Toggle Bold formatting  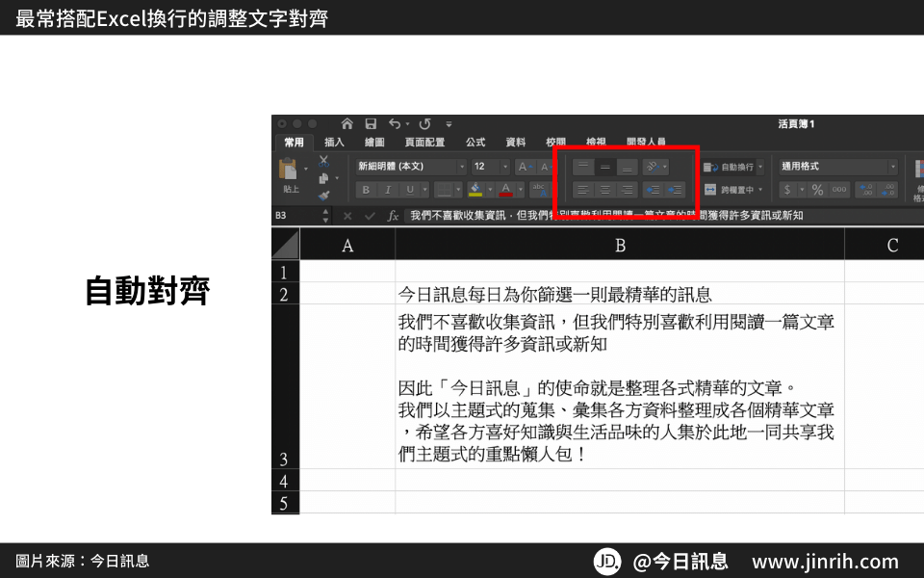pyautogui.click(x=366, y=190)
